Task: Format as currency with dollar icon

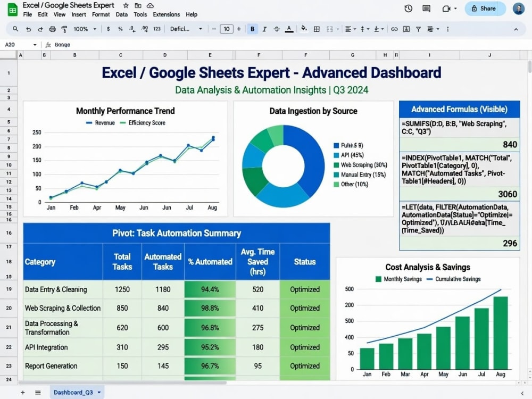Action: (x=108, y=29)
